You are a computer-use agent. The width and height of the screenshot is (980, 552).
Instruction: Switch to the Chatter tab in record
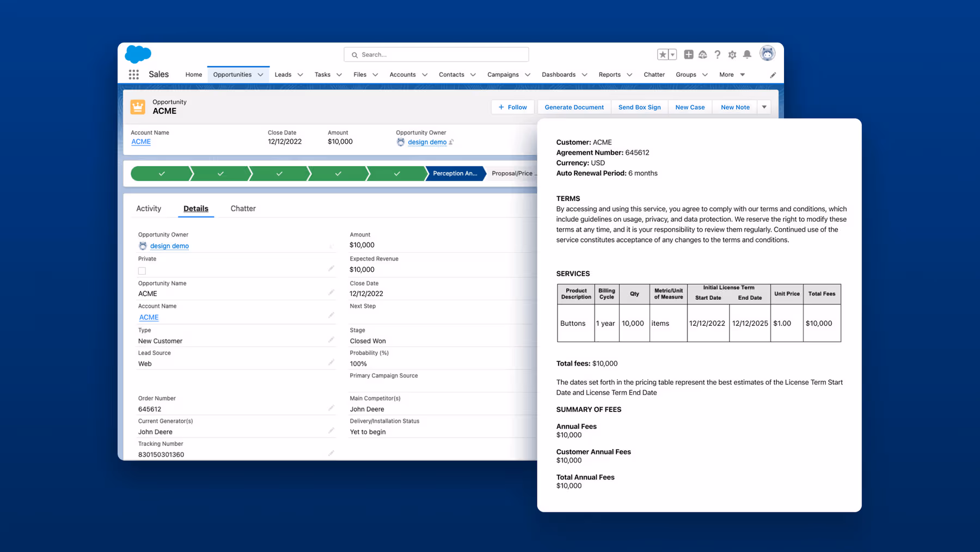click(243, 209)
